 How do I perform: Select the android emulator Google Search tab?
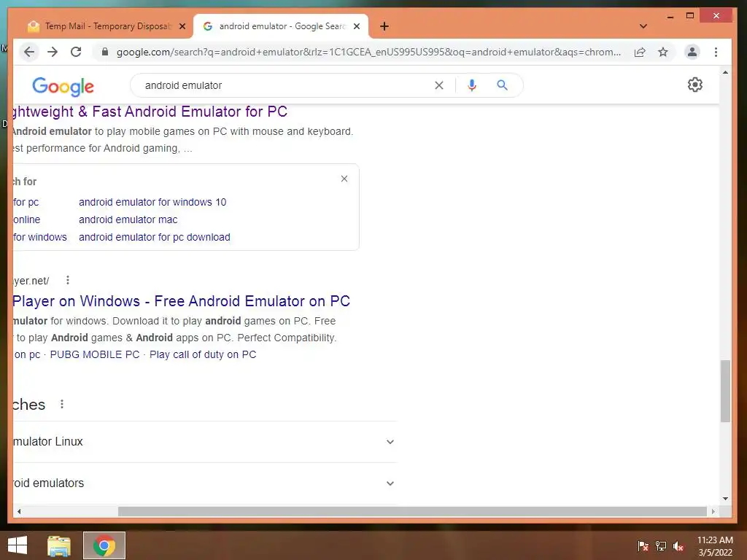pos(281,26)
